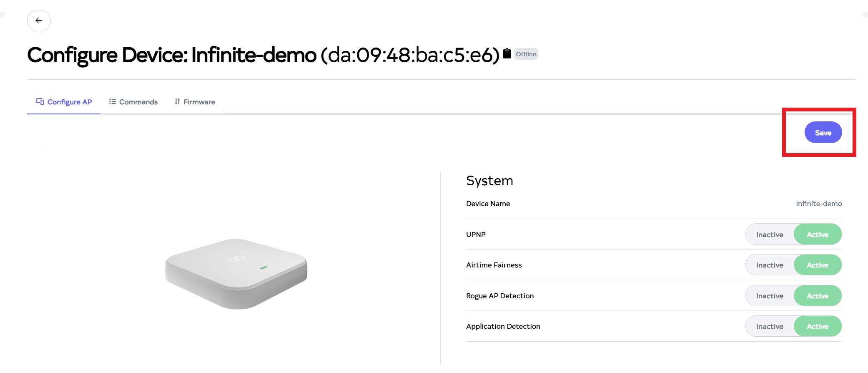Copy MAC address with clipboard icon
Viewport: 868px width, 373px height.
click(507, 53)
